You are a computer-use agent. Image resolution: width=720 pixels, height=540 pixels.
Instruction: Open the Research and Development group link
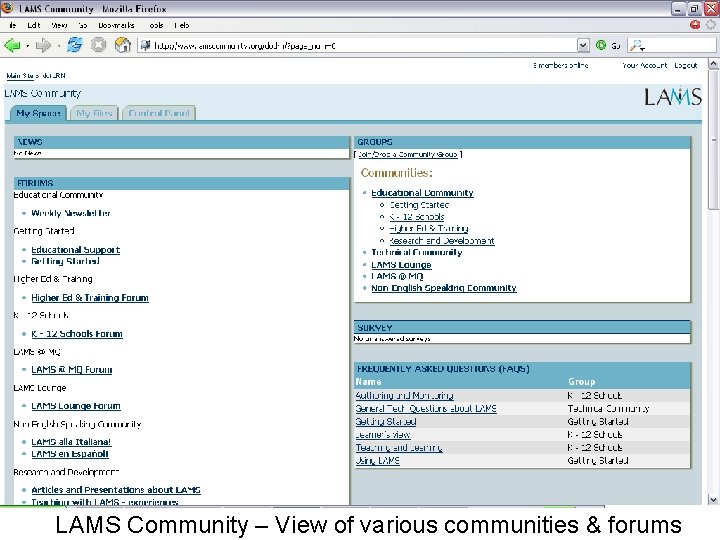[x=442, y=241]
